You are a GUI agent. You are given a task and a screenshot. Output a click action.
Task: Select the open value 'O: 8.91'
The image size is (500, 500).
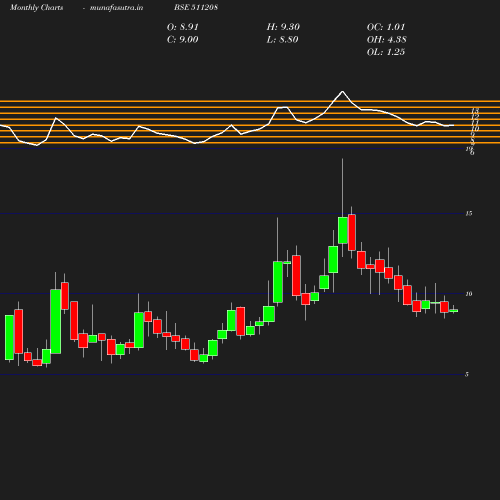(x=183, y=27)
